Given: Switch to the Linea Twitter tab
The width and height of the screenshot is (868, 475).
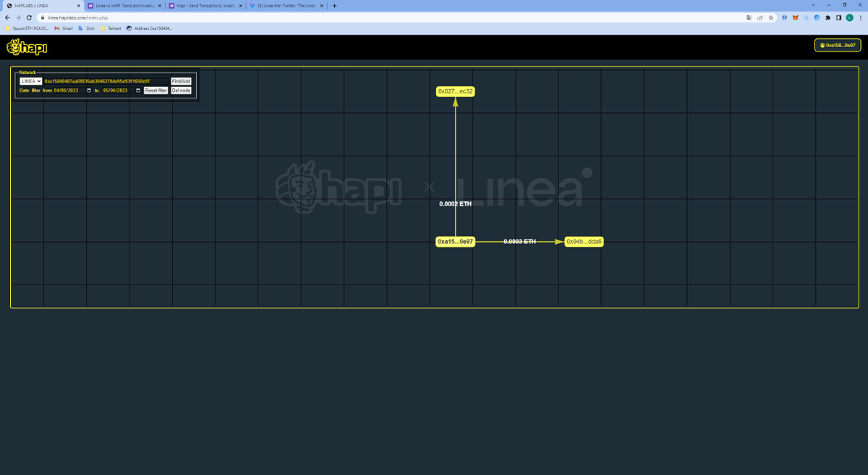Looking at the screenshot, I should point(287,4).
